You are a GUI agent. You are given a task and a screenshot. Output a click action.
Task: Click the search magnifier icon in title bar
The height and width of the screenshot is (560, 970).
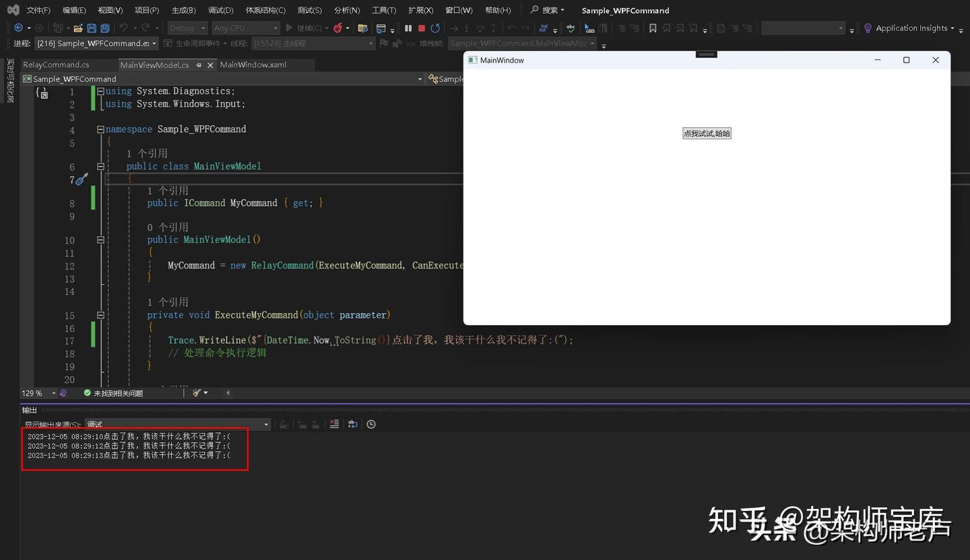[x=534, y=10]
